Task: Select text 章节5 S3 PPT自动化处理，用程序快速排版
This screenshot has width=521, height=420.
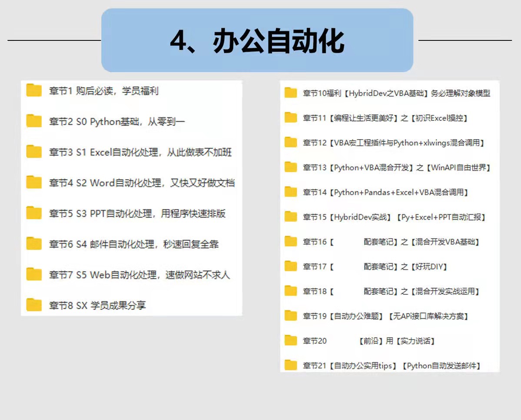Action: (137, 213)
